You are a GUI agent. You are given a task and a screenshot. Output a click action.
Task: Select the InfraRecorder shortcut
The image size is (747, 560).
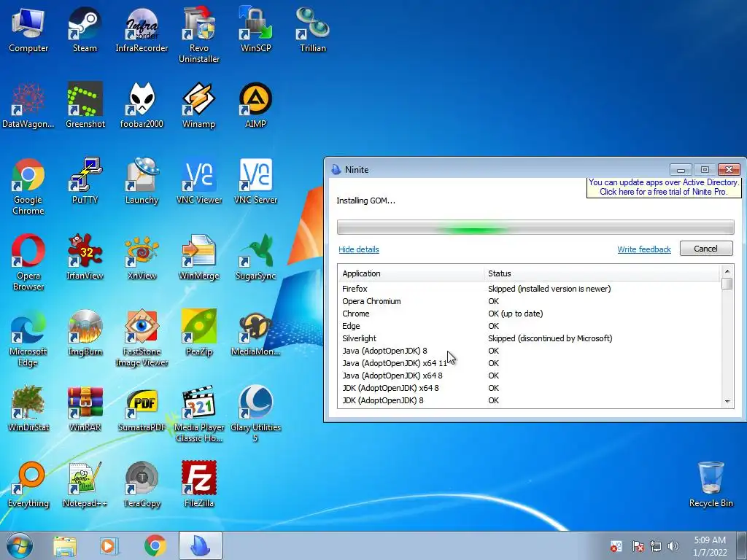coord(142,29)
